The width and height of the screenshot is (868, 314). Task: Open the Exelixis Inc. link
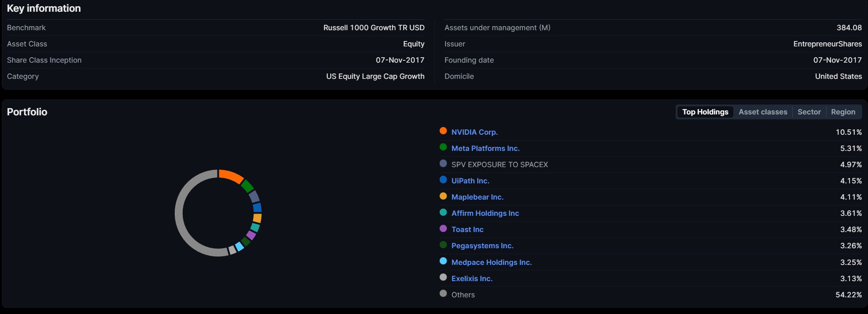[472, 278]
